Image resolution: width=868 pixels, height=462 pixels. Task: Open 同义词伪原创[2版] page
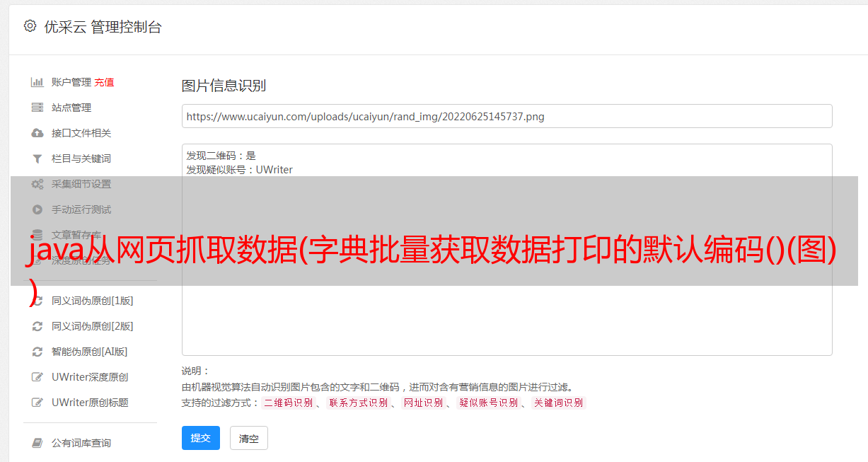[x=92, y=326]
